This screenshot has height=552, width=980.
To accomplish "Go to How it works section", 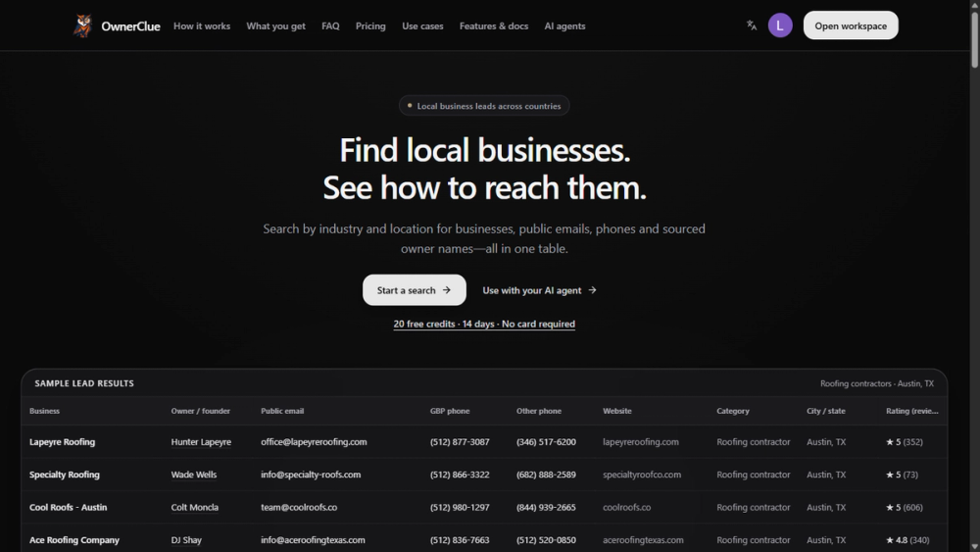I will coord(202,26).
